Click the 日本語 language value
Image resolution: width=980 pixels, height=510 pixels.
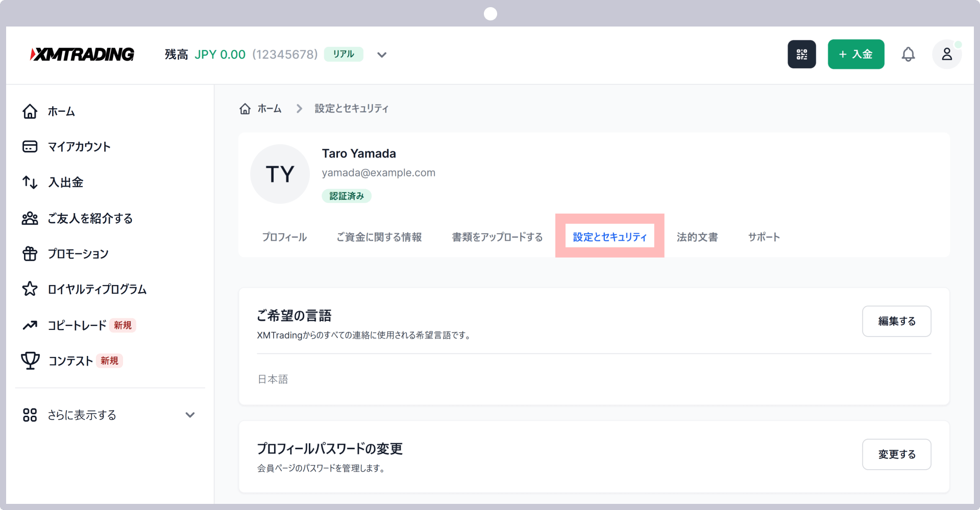273,379
